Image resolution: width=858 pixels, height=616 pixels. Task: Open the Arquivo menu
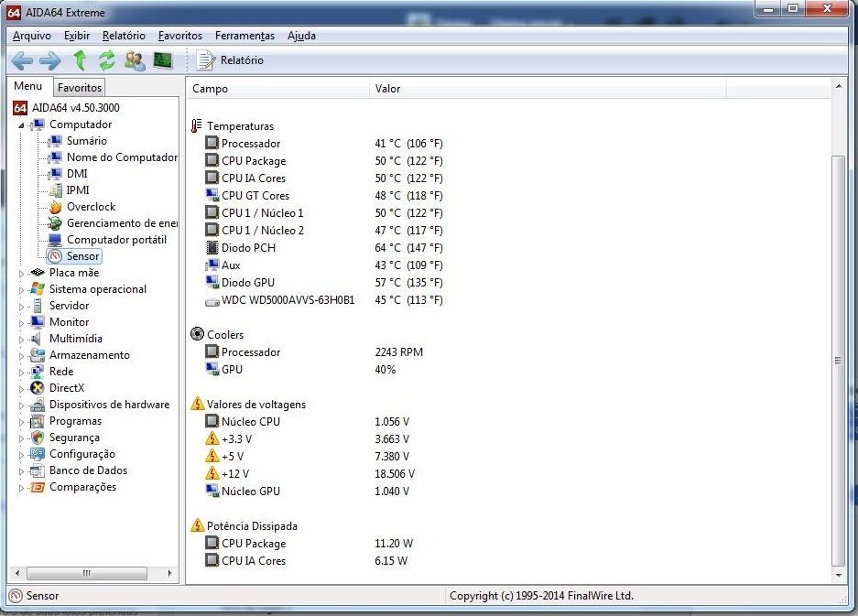coord(32,36)
